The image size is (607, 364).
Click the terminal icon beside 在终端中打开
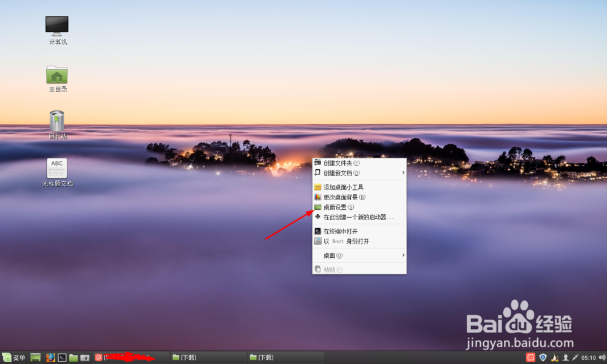click(317, 231)
